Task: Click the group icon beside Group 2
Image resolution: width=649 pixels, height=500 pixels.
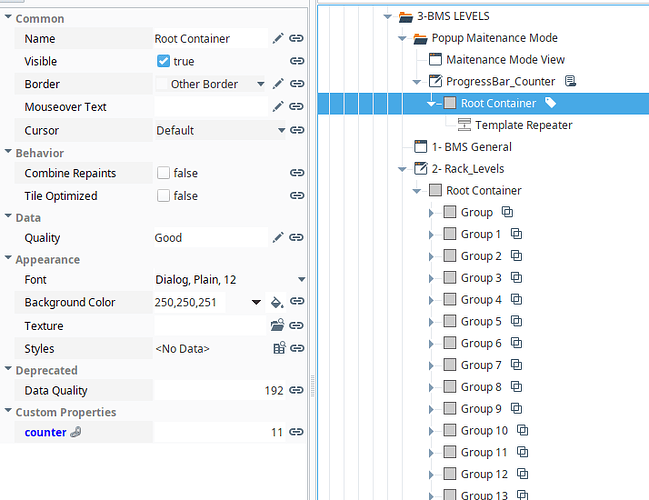Action: (x=516, y=256)
